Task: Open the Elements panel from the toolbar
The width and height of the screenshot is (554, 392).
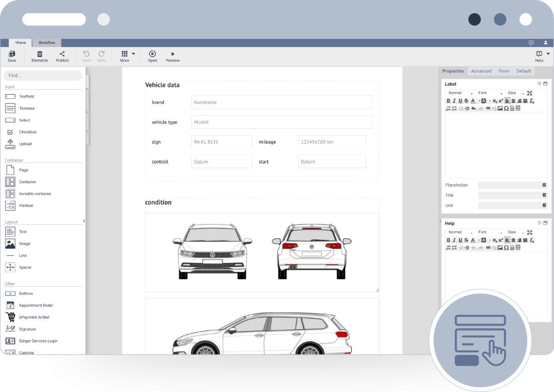Action: (40, 54)
